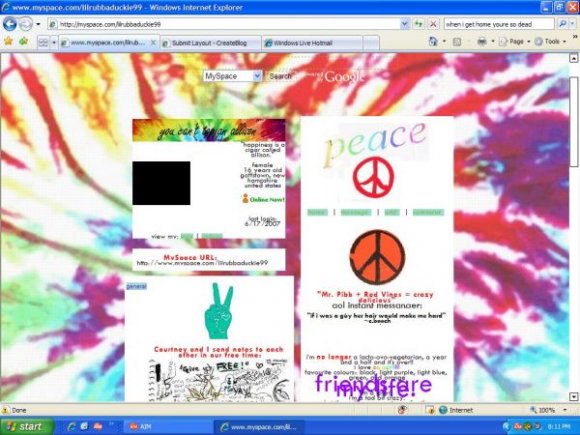Image resolution: width=580 pixels, height=435 pixels.
Task: Open the recent pages dropdown beside Forward
Action: (x=38, y=24)
